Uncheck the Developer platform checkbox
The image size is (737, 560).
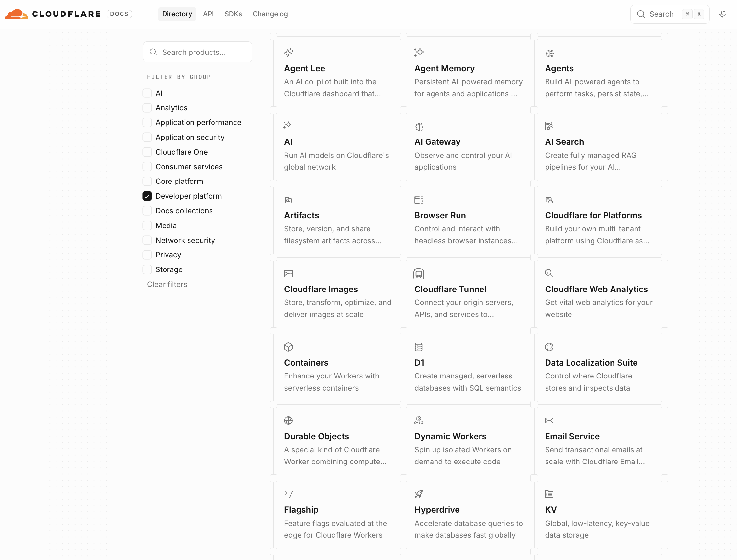(147, 196)
